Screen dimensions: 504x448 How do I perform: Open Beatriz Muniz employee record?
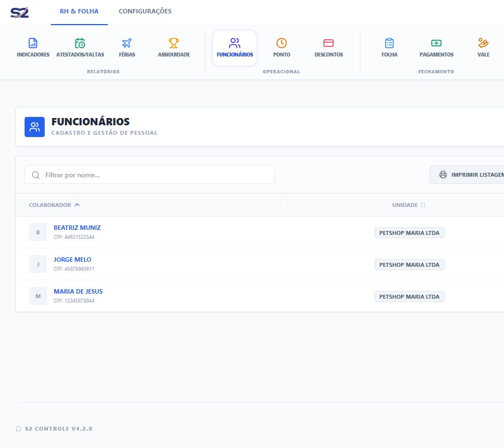coord(77,228)
